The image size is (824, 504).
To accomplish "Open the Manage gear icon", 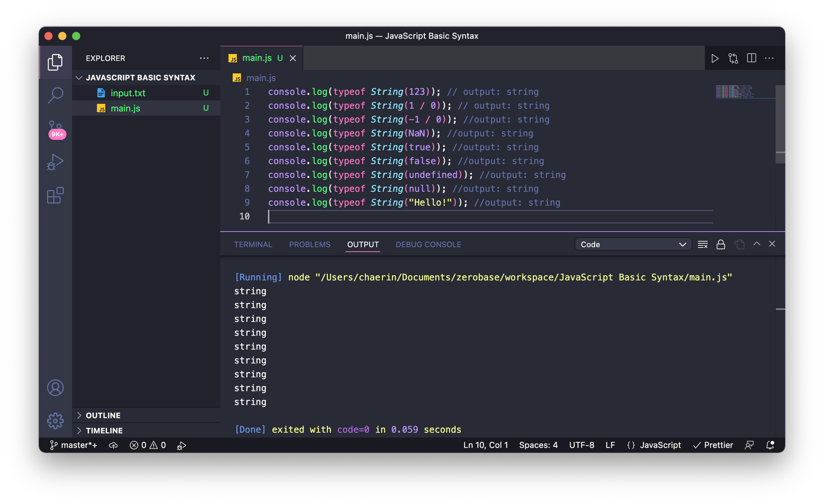I will coord(55,421).
